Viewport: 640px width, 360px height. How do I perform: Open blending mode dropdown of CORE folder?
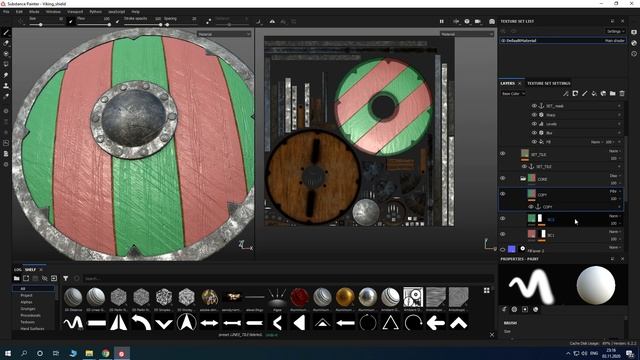pos(615,176)
